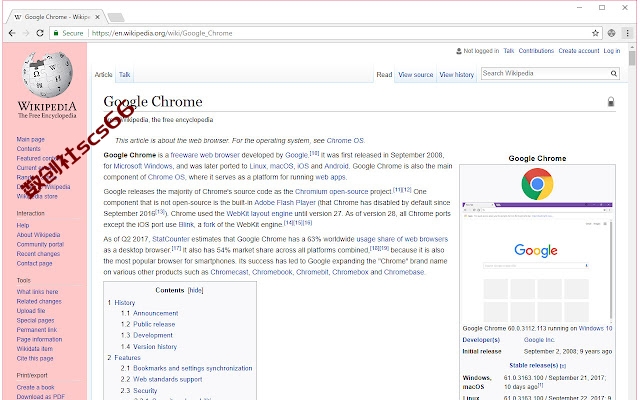Image resolution: width=640 pixels, height=400 pixels.
Task: Follow the Chrome OS hatnote link
Action: click(345, 140)
